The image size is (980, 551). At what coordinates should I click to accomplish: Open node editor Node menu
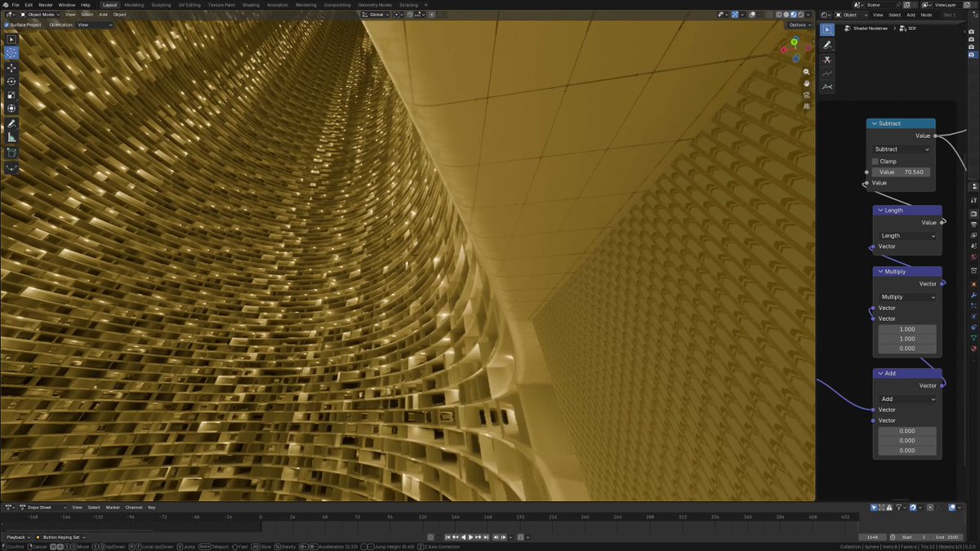[x=926, y=15]
